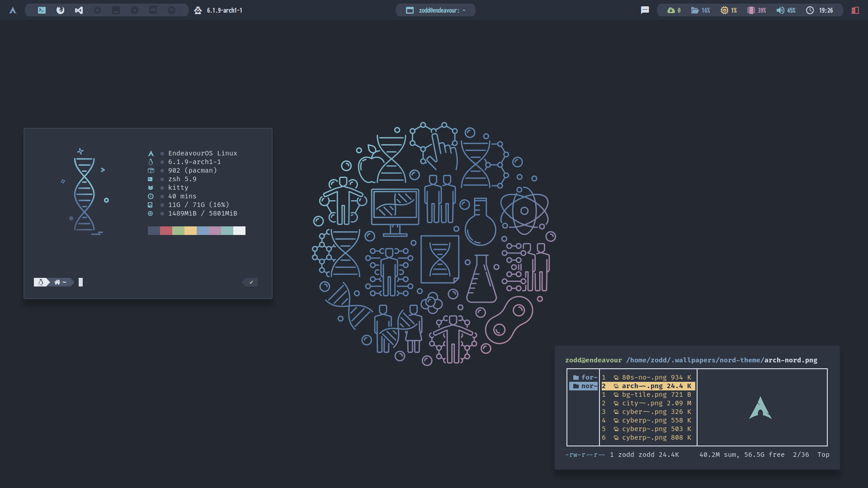Toggle mute on volume 45% indicator
868x488 pixels.
786,10
